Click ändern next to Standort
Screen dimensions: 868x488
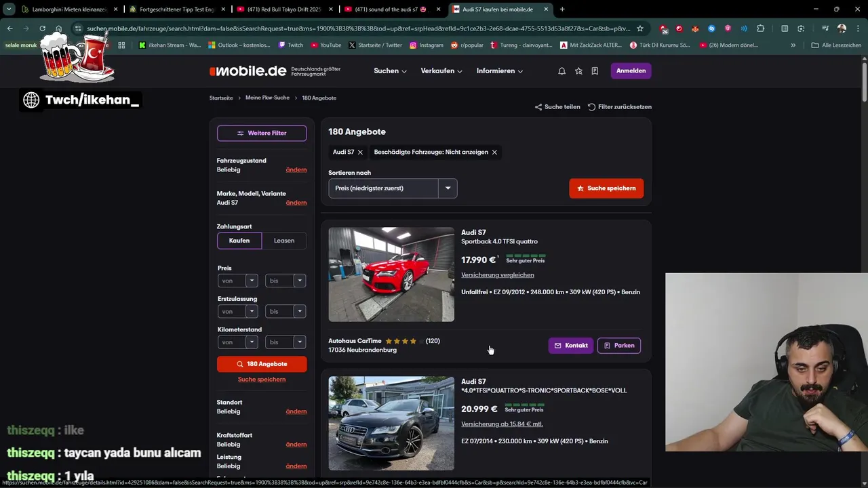coord(296,411)
